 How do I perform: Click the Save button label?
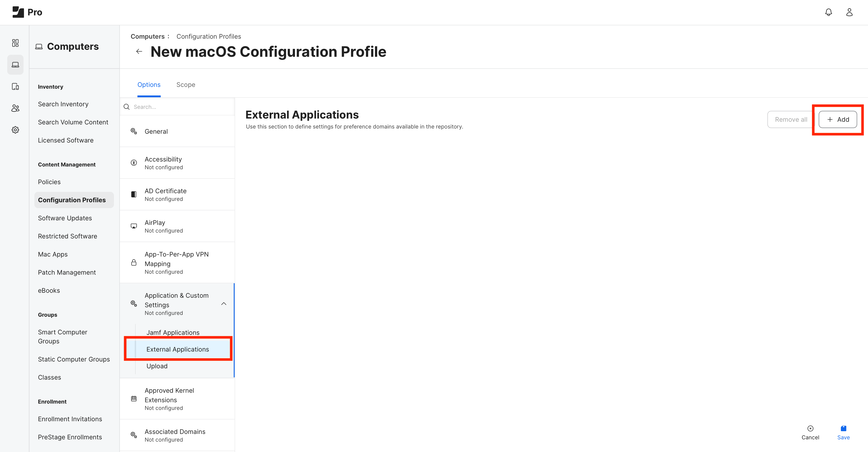coord(843,438)
